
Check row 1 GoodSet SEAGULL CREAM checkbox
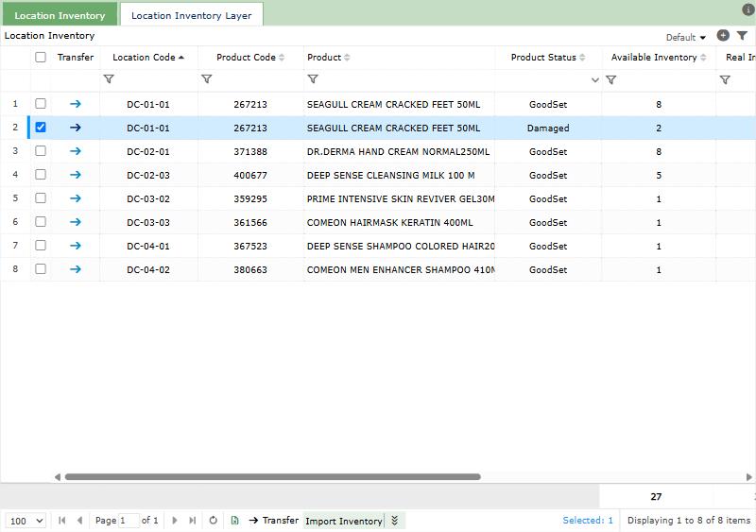[x=41, y=104]
